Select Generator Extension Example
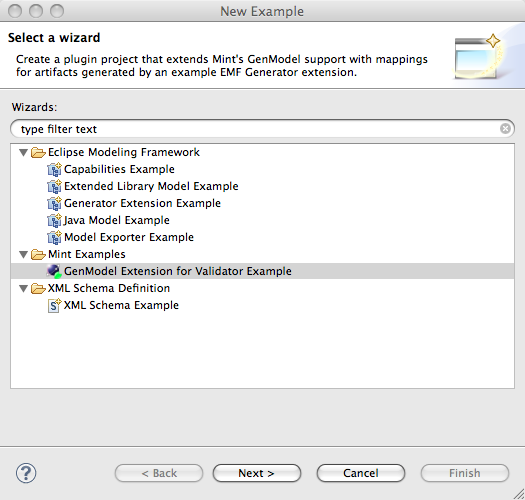525x500 pixels. coord(142,203)
